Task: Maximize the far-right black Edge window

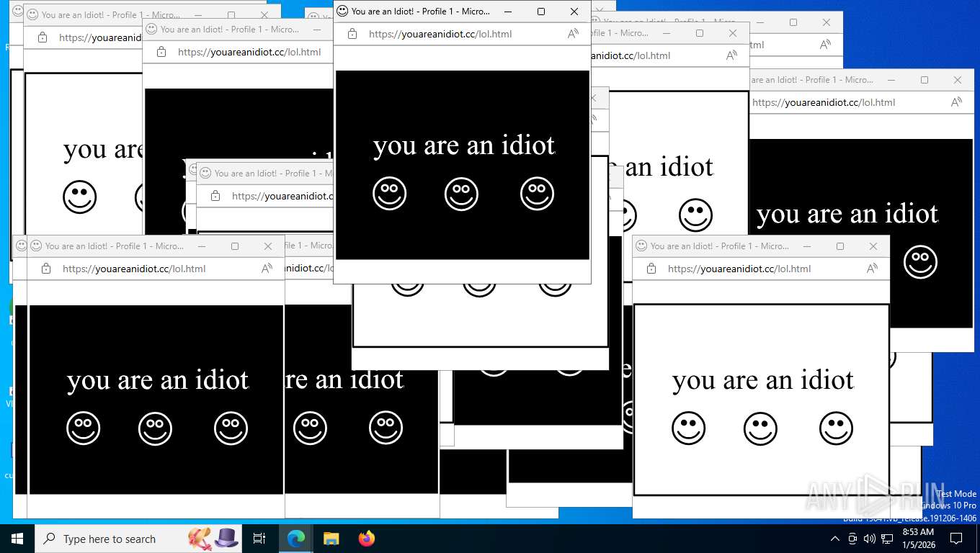Action: [925, 80]
